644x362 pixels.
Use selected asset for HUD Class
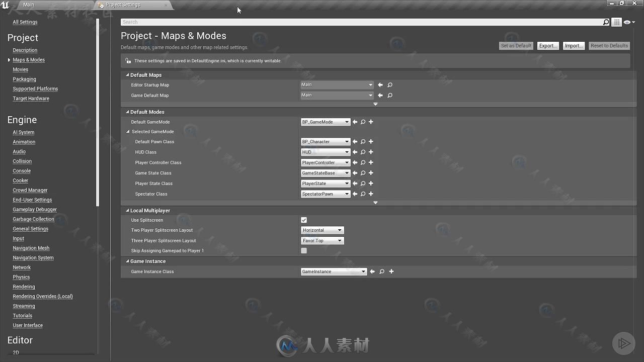[x=355, y=152]
